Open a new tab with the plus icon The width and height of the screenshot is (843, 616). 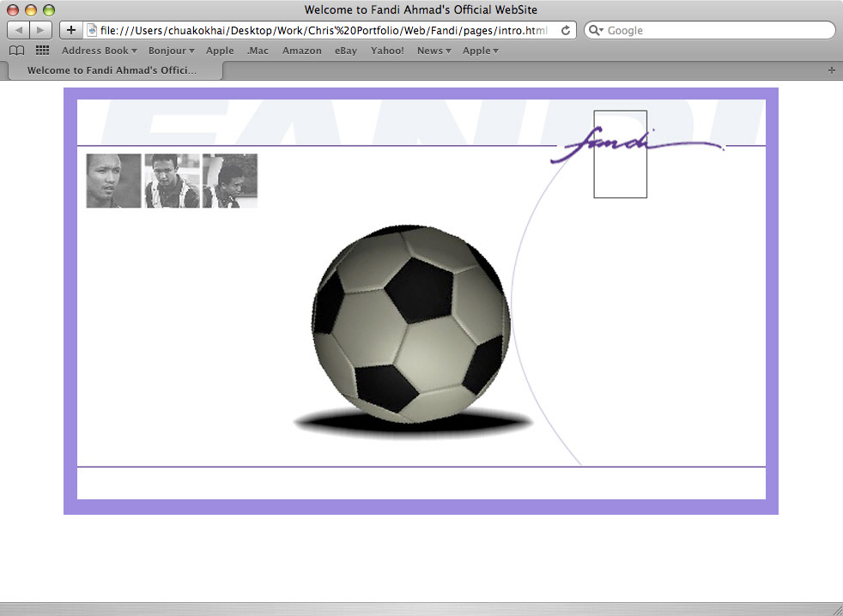pos(832,70)
